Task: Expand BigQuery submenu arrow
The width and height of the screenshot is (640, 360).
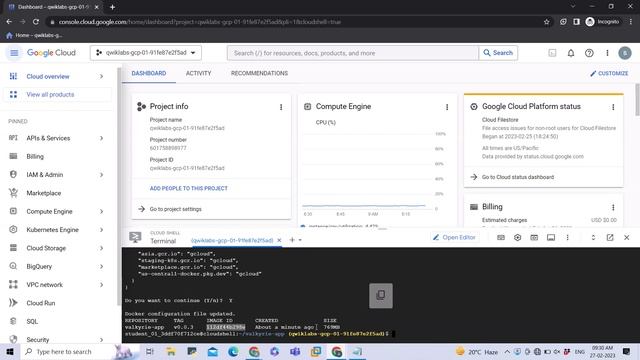Action: tap(101, 267)
